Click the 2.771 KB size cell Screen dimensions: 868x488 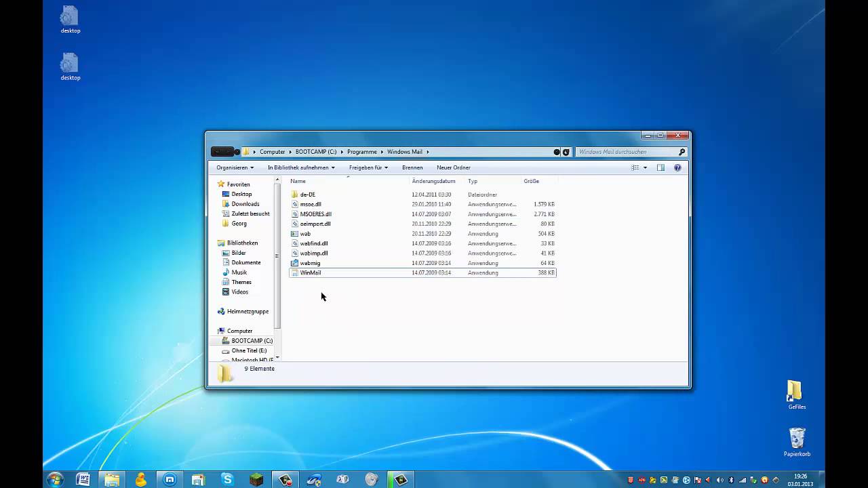[545, 214]
